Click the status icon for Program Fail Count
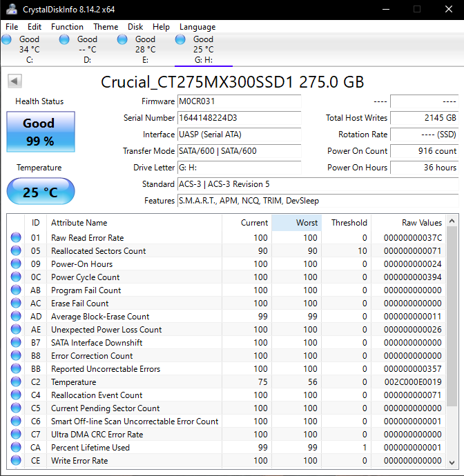The height and width of the screenshot is (476, 464). (x=16, y=290)
